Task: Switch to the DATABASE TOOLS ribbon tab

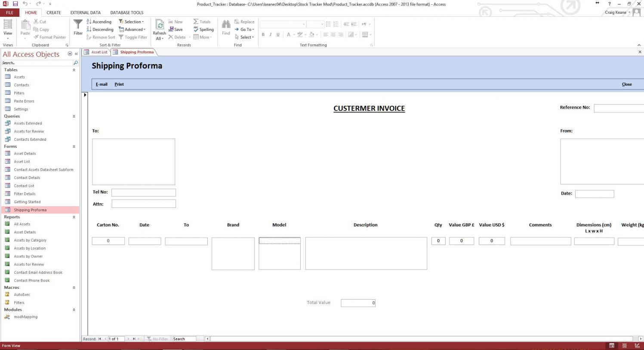Action: 127,12
